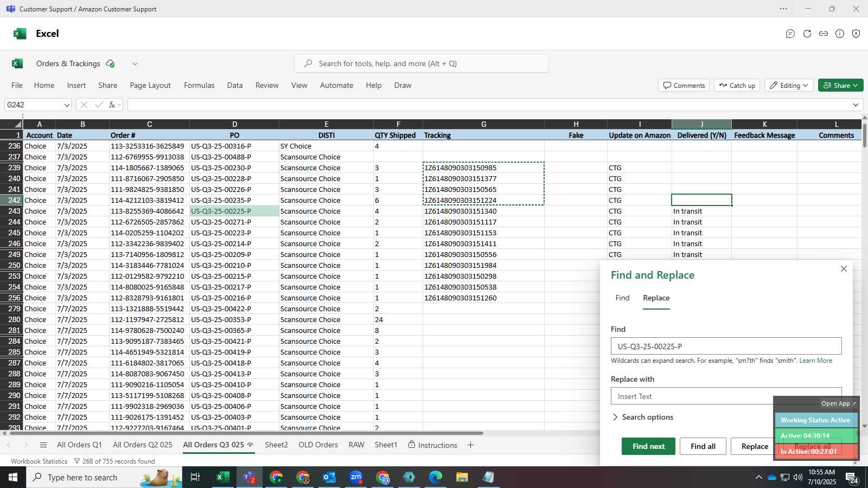
Task: Open the Learn More wildcard link
Action: [815, 361]
